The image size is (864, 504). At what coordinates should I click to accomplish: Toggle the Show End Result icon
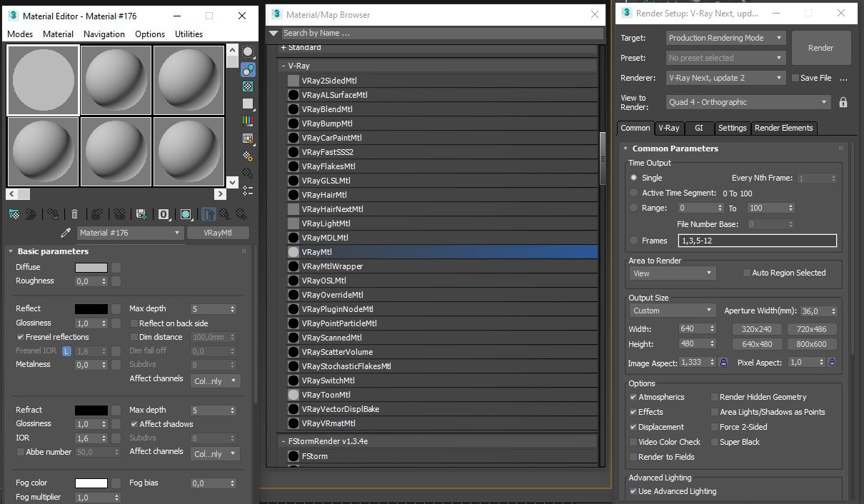pos(209,213)
